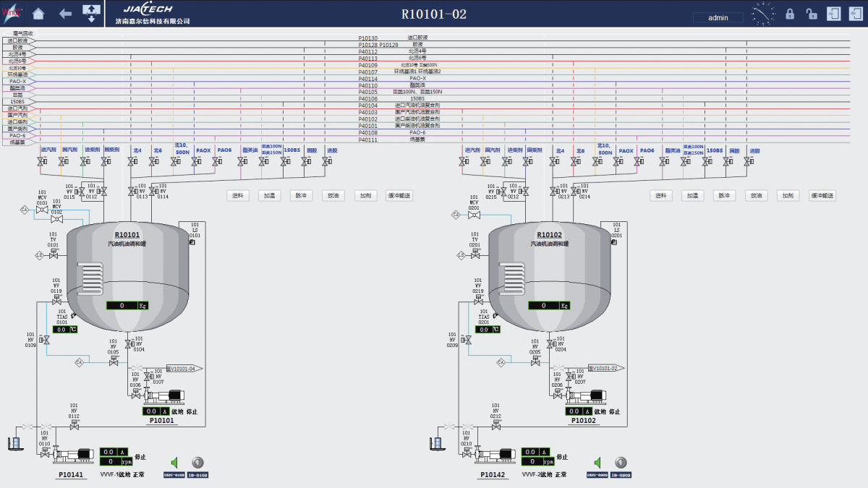Click TIAS 0101 temperature readout
The height and width of the screenshot is (488, 868).
pos(64,329)
